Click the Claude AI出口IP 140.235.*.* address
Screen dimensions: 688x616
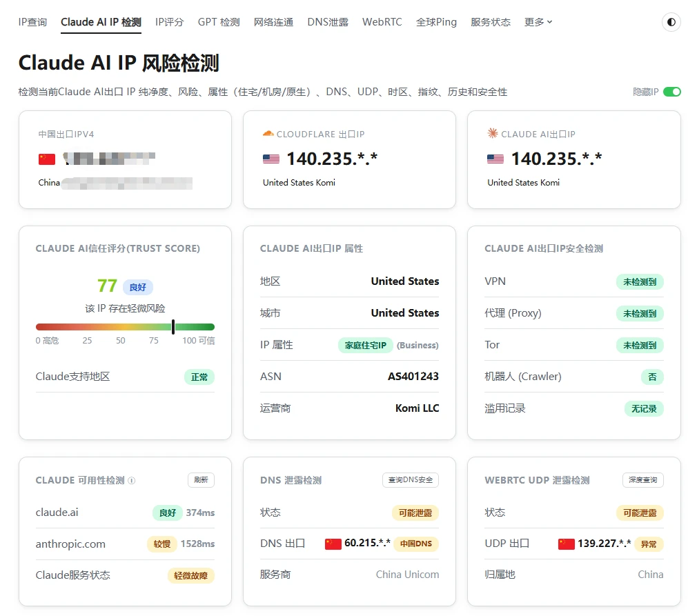point(556,159)
